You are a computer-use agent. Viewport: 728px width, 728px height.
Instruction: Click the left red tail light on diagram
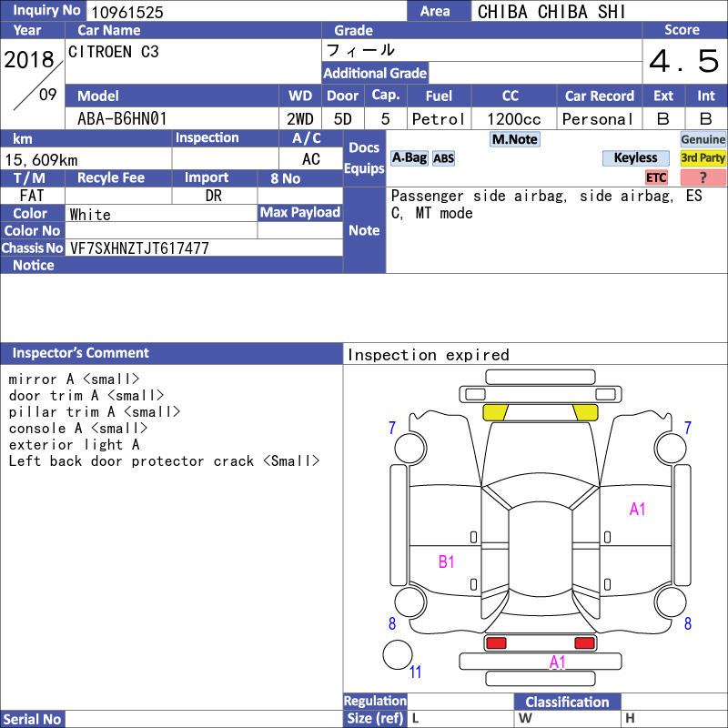(496, 643)
